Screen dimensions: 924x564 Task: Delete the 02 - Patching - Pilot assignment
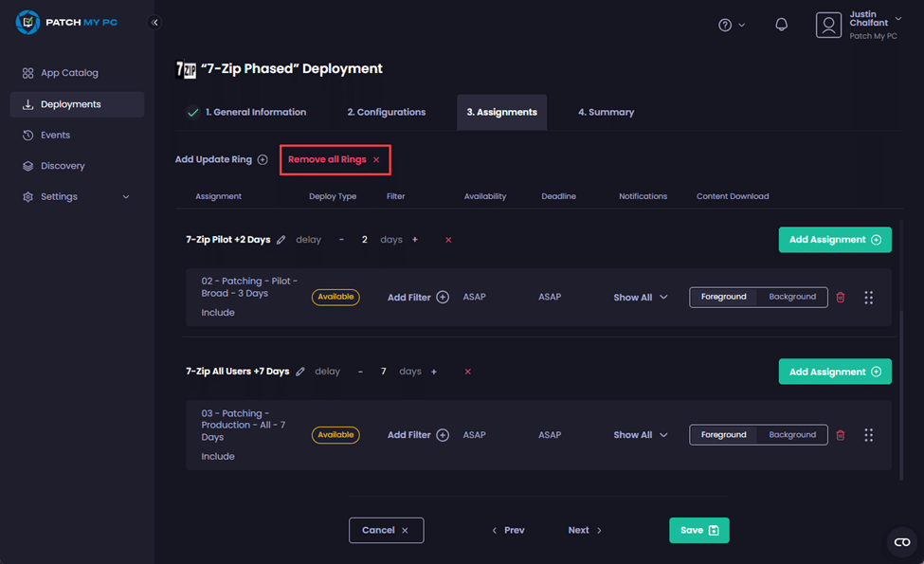point(840,298)
